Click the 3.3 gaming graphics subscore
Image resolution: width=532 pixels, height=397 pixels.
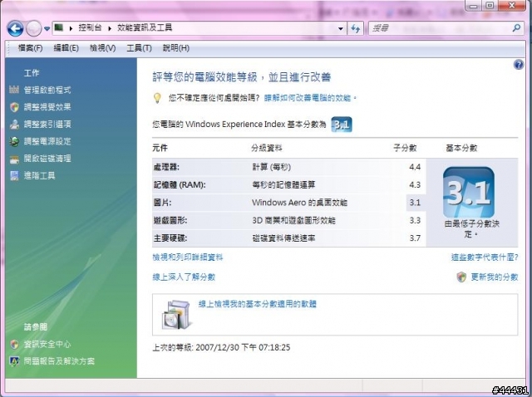click(415, 220)
